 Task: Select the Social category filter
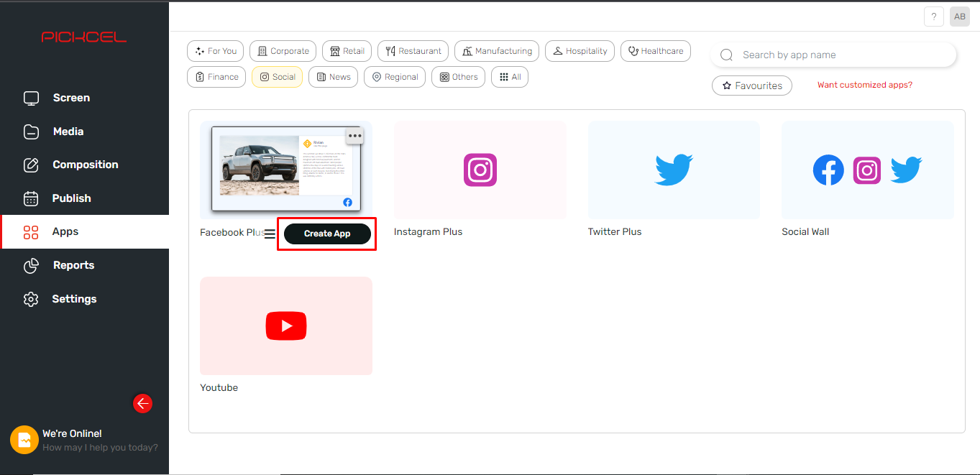pos(278,77)
